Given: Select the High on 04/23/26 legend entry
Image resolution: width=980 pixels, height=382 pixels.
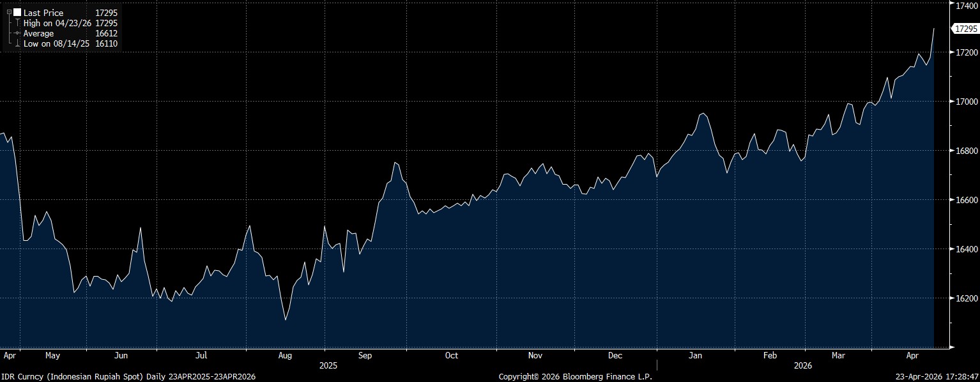Looking at the screenshot, I should pos(59,23).
